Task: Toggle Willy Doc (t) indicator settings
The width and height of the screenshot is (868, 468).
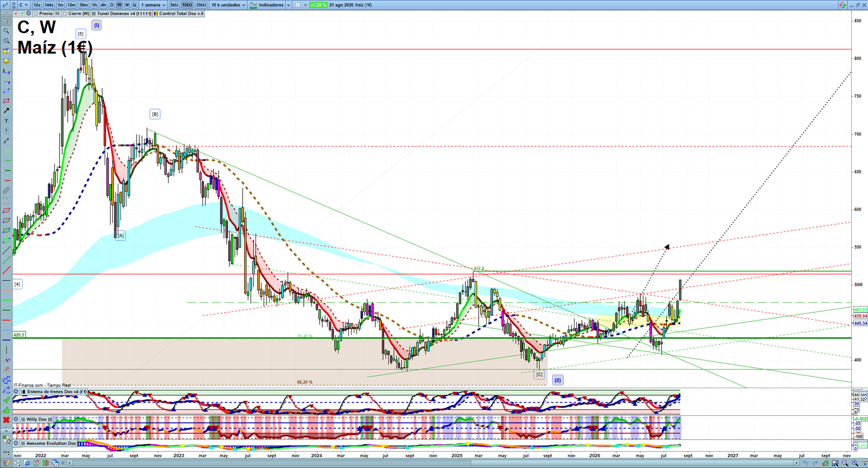Action: [x=23, y=419]
